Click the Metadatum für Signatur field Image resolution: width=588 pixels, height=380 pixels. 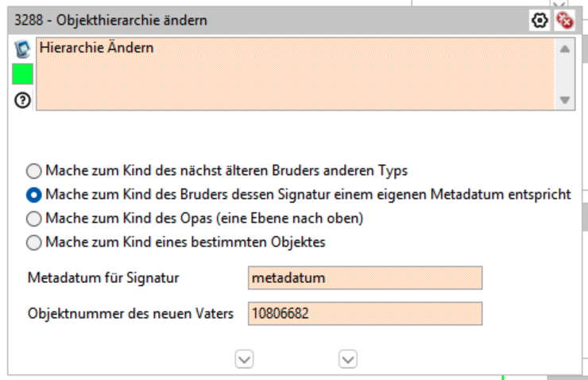[x=365, y=278]
